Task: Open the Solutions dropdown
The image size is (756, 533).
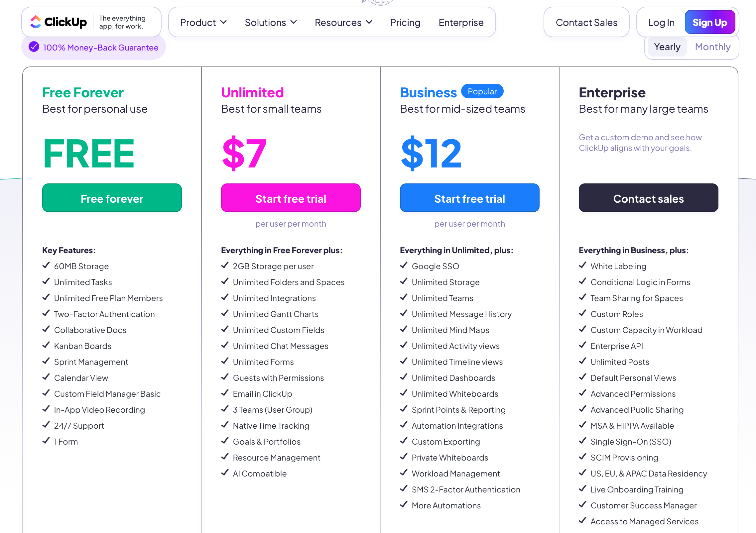Action: coord(271,23)
